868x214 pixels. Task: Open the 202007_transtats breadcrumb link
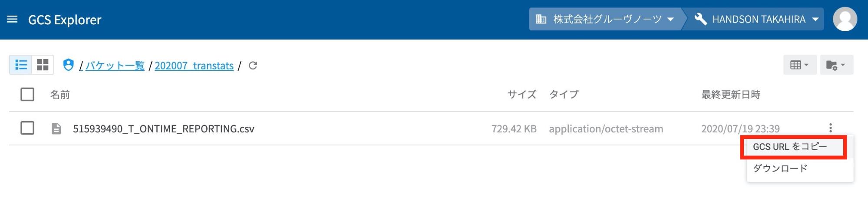pos(194,66)
